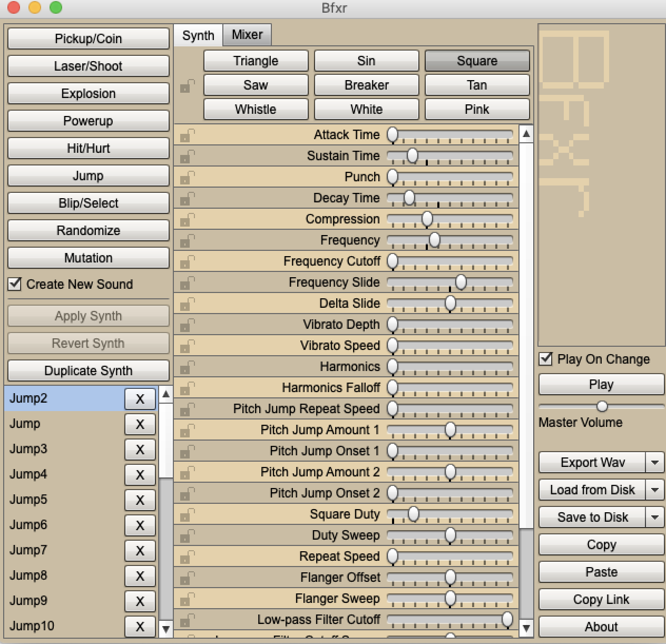This screenshot has width=666, height=644.
Task: Open the About dialog
Action: pos(601,627)
